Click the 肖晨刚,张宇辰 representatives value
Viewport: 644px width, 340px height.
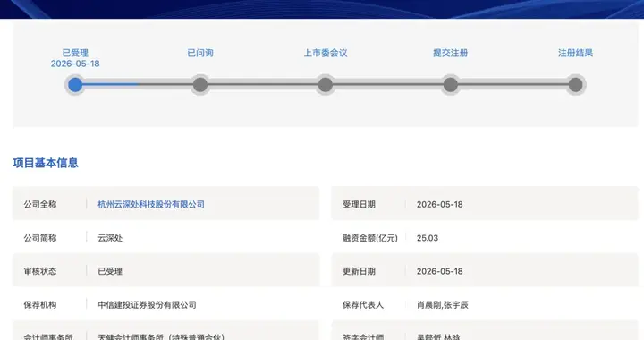[x=443, y=305]
